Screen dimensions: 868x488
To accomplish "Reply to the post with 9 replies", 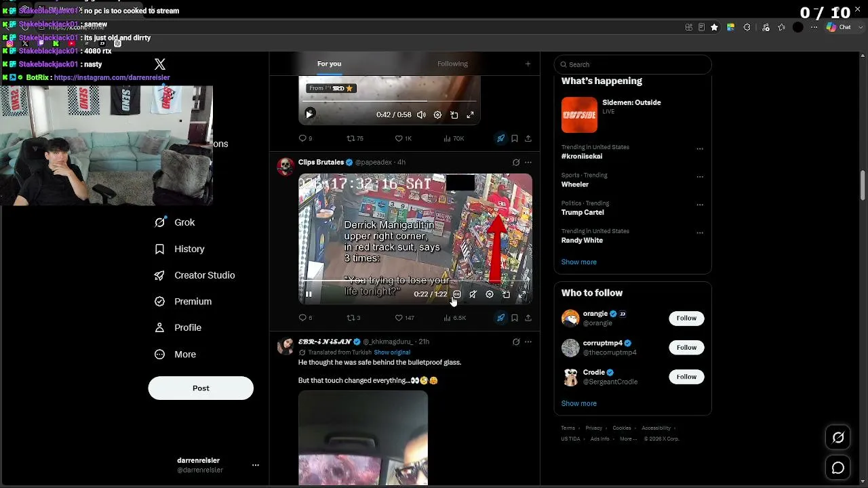I will pos(305,138).
